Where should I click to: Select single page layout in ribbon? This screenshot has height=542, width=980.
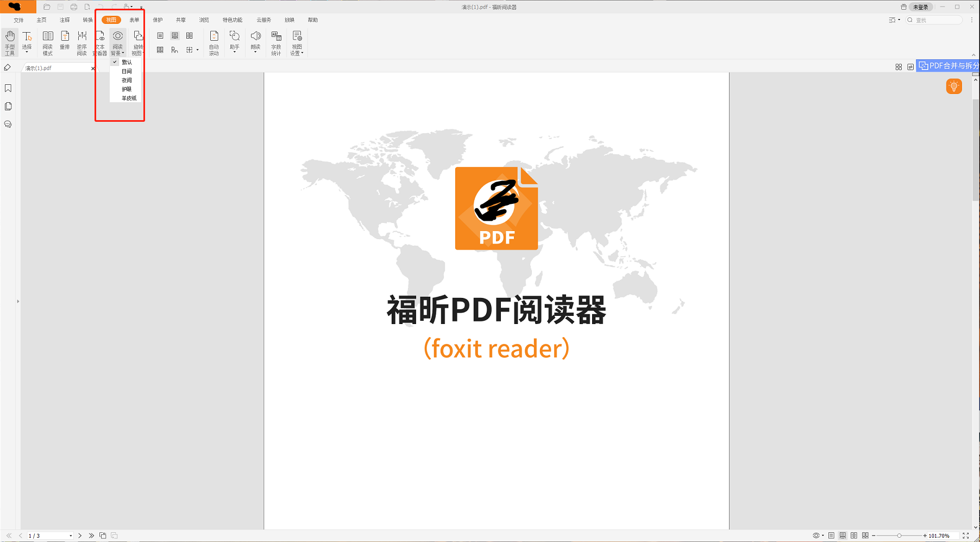tap(160, 35)
